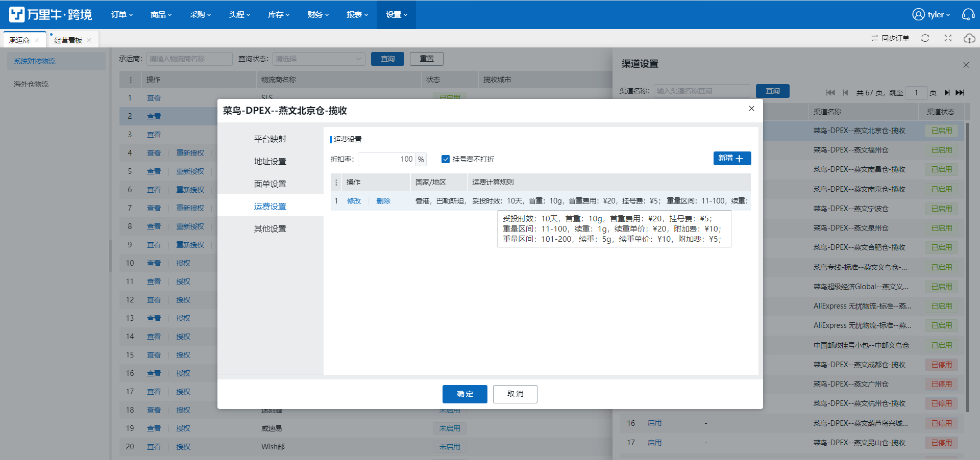The height and width of the screenshot is (460, 980).
Task: Open the 头程 dropdown menu
Action: click(x=239, y=15)
